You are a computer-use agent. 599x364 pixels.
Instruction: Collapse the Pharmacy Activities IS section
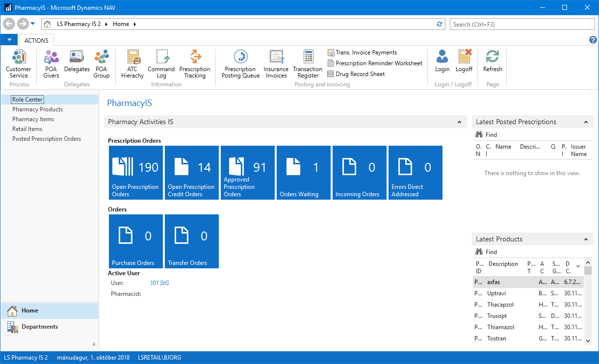[459, 122]
